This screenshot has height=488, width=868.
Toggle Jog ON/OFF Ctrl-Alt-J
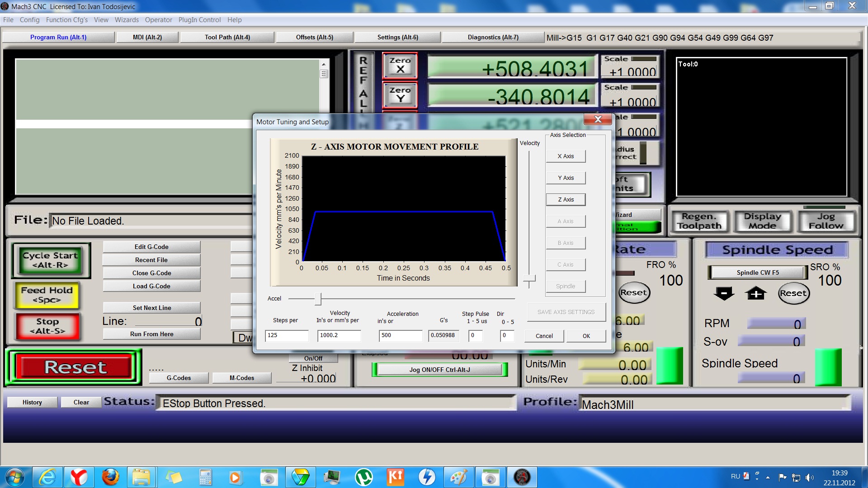coord(439,370)
